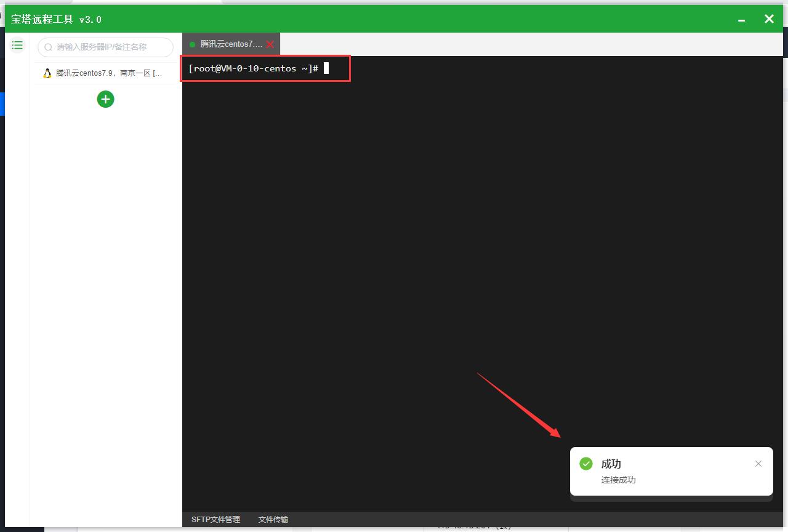This screenshot has height=532, width=788.
Task: Click the 成功 notification title
Action: (x=611, y=464)
